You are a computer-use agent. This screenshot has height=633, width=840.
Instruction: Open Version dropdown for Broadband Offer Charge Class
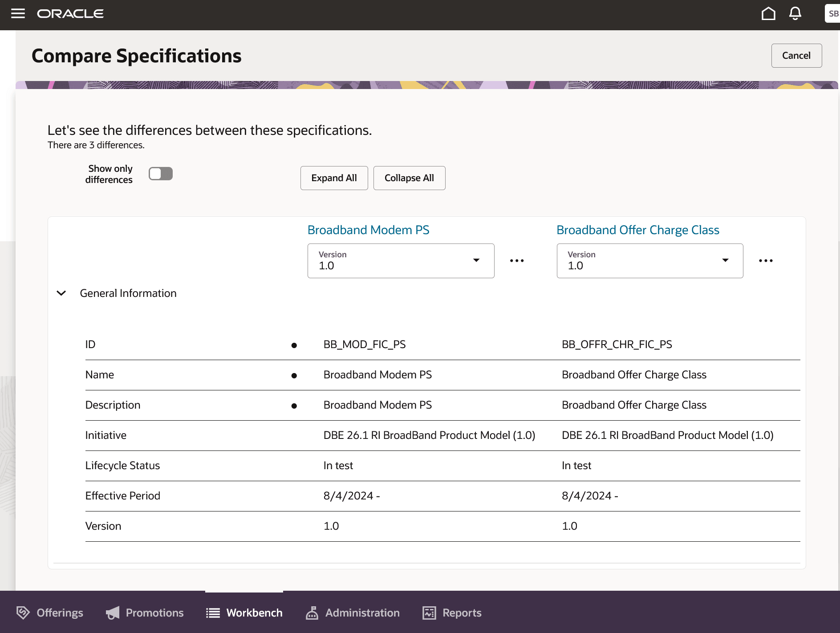click(x=649, y=261)
